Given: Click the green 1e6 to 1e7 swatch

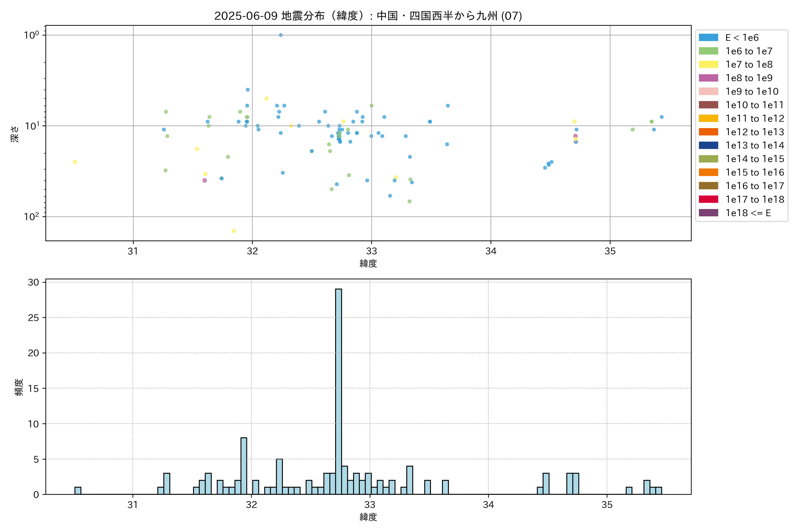Looking at the screenshot, I should pyautogui.click(x=708, y=51).
